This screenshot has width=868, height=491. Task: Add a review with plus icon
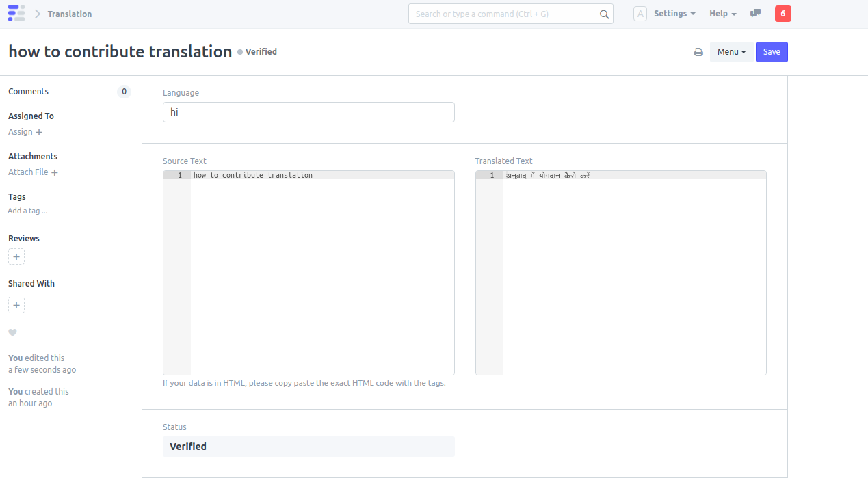[x=16, y=257]
